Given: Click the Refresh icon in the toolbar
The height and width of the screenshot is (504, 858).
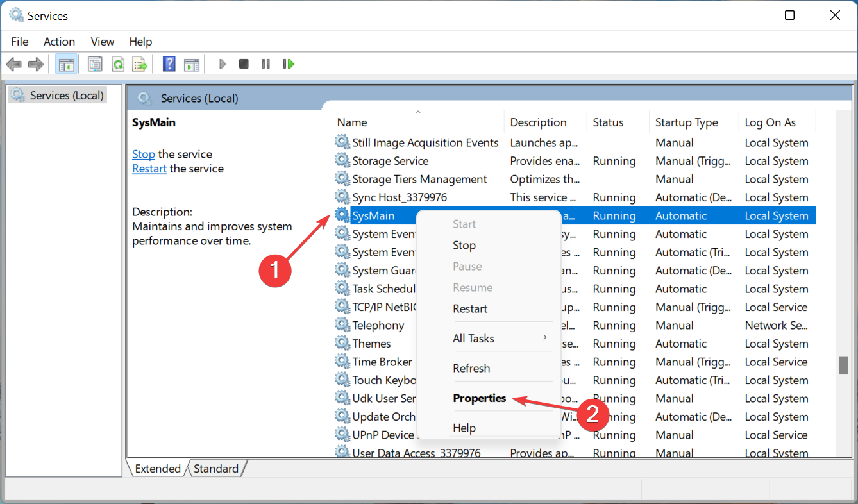Looking at the screenshot, I should (x=118, y=63).
